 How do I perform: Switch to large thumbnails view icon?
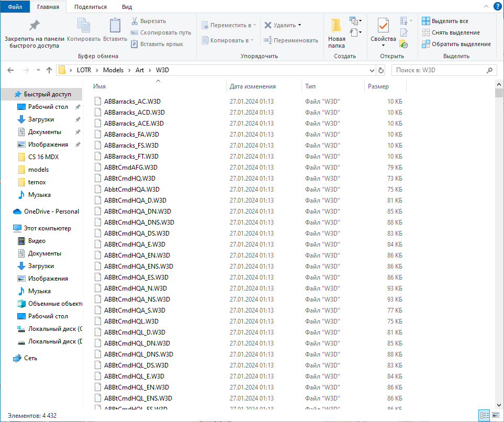click(x=496, y=415)
